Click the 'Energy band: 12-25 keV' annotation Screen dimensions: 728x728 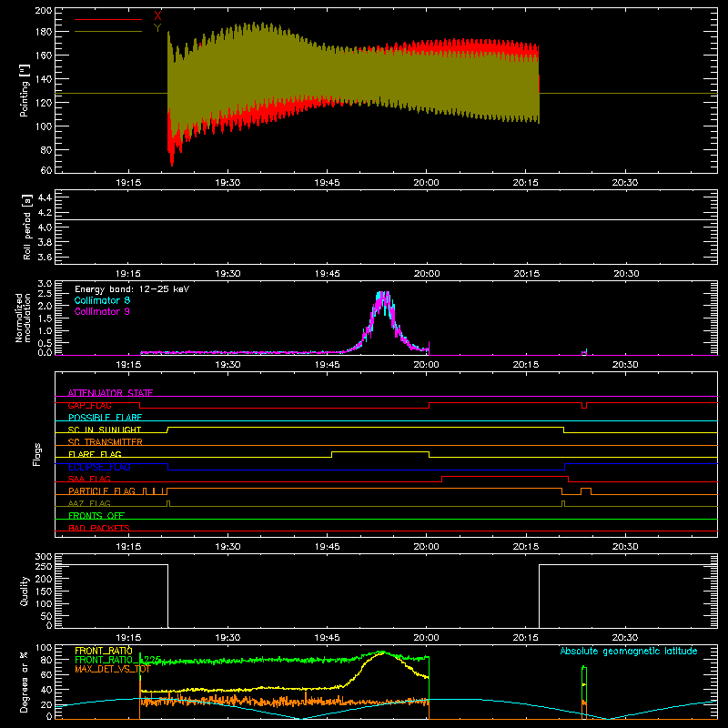click(132, 289)
